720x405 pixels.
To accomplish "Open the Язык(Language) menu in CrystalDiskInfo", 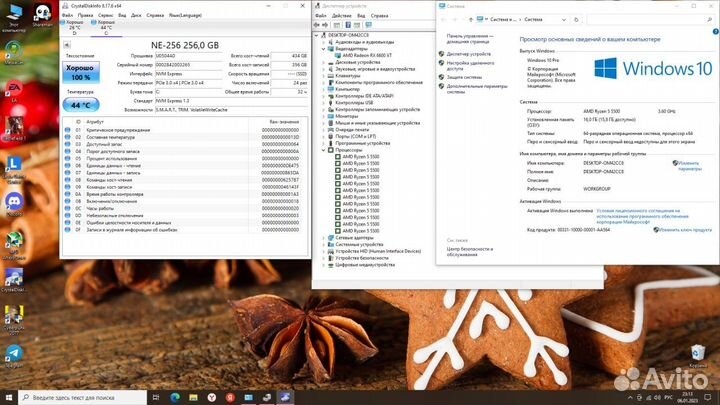I will tap(185, 15).
